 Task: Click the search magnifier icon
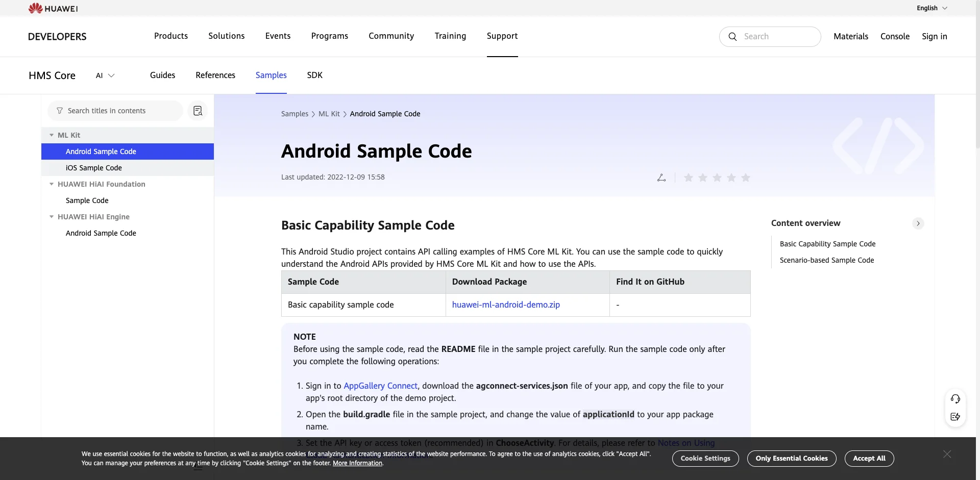[732, 37]
